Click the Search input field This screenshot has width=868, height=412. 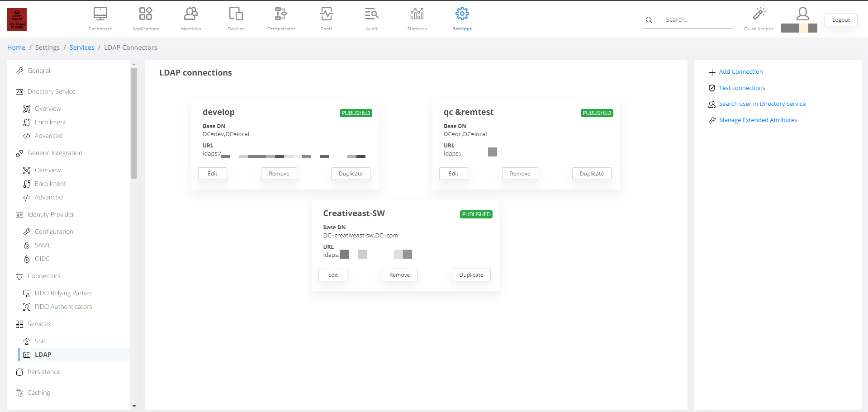[697, 20]
